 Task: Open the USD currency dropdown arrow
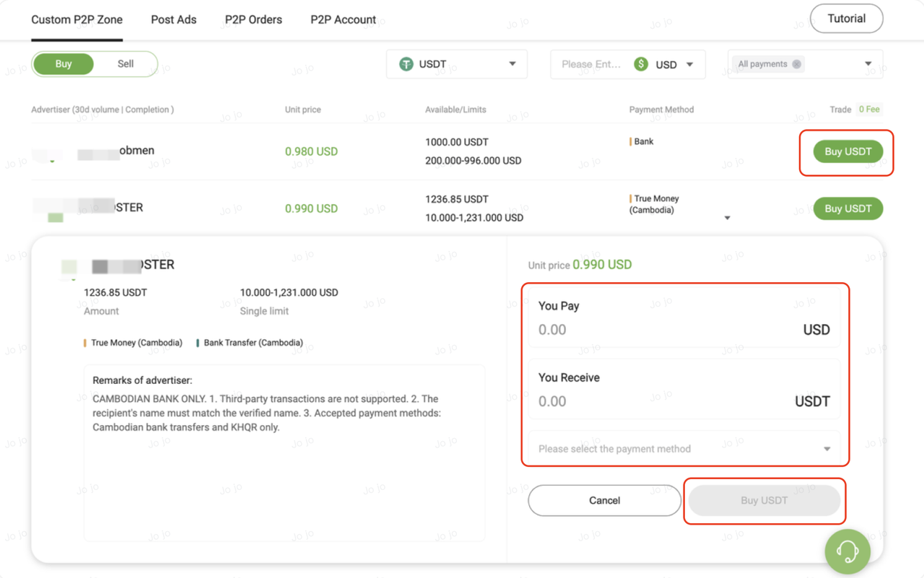[689, 64]
